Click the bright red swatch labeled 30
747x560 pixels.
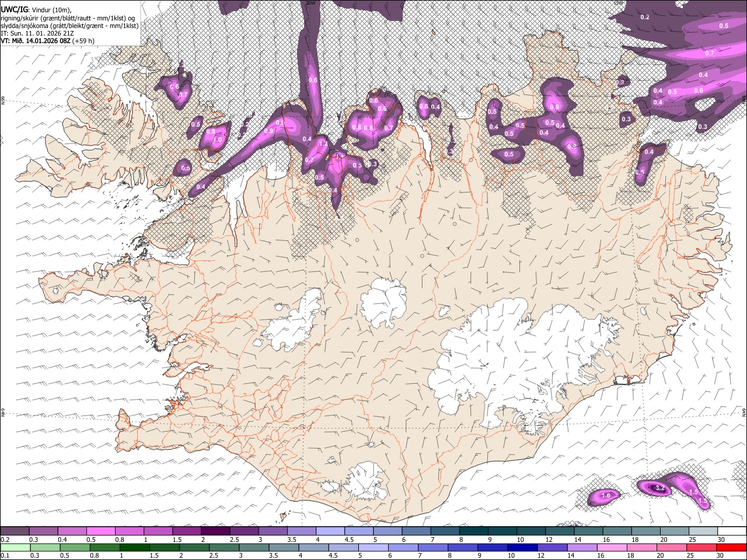coord(732,547)
